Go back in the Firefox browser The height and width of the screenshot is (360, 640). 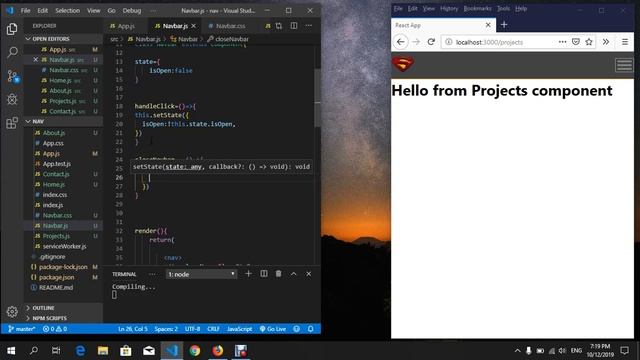[x=400, y=42]
